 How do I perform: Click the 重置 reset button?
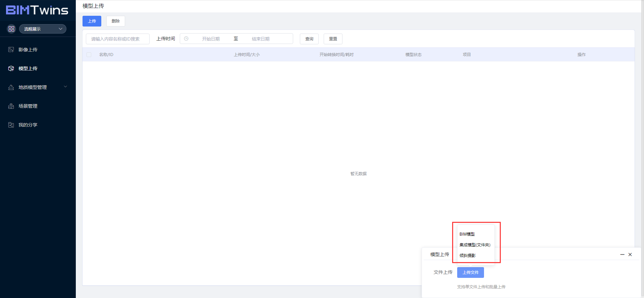333,39
